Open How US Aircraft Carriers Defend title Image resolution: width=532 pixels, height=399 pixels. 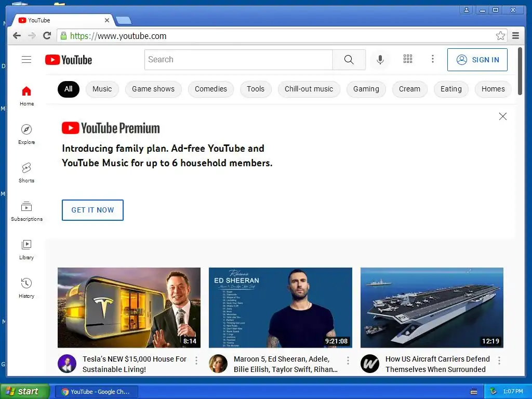pos(437,364)
